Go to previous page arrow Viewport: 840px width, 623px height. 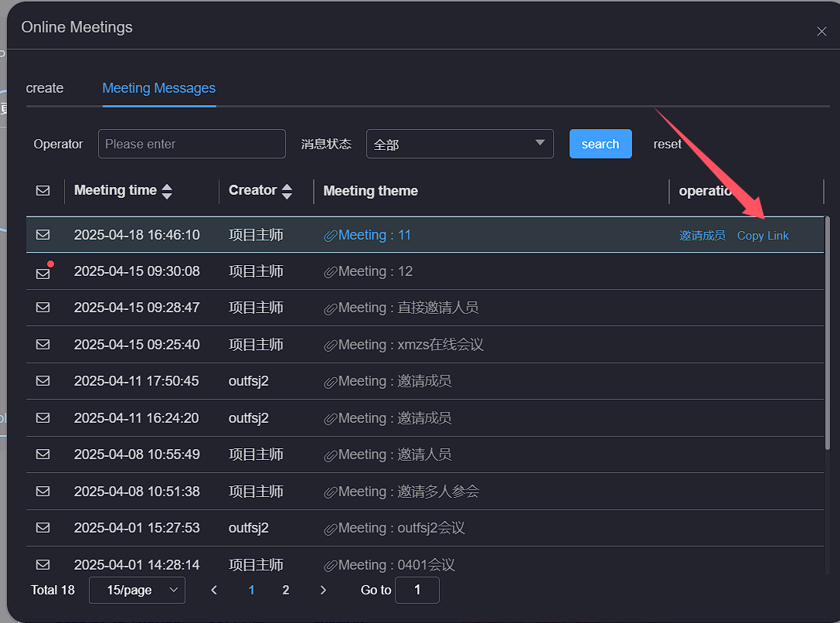214,590
